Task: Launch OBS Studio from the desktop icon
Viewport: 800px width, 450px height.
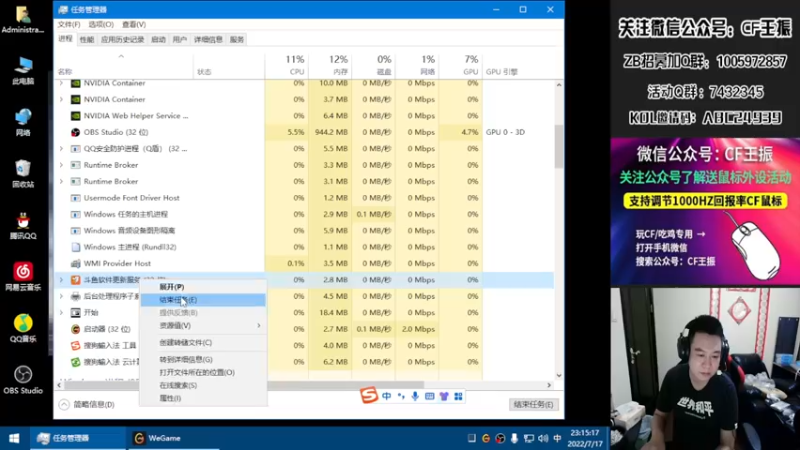Action: 23,380
